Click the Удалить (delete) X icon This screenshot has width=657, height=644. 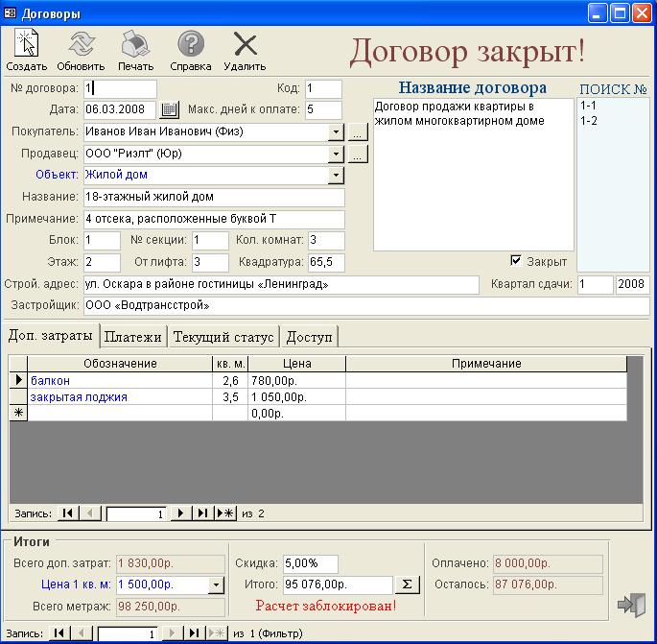coord(246,43)
